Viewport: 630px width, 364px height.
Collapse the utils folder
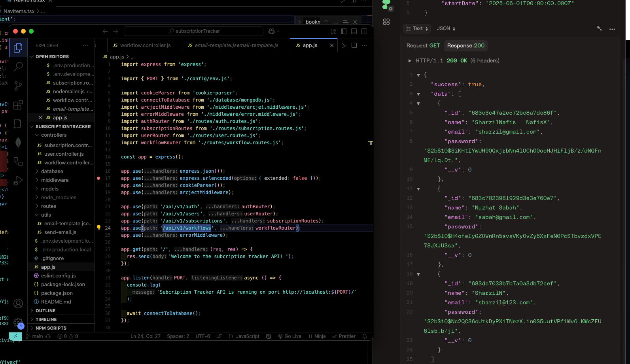pos(61,215)
